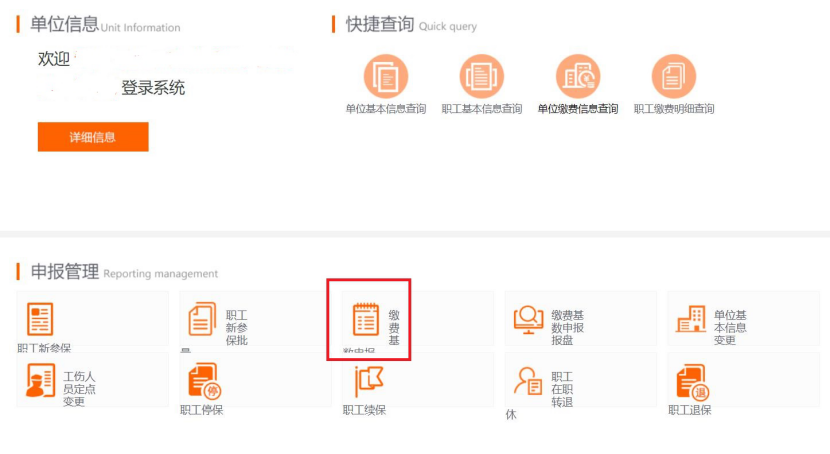Image resolution: width=830 pixels, height=454 pixels.
Task: Open the 缴费基数申报 notepad icon
Action: (x=366, y=319)
